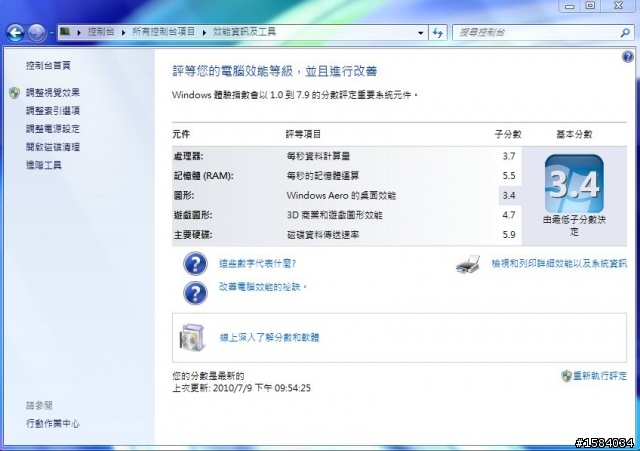Click gaming graphics subscore 4.7

509,215
